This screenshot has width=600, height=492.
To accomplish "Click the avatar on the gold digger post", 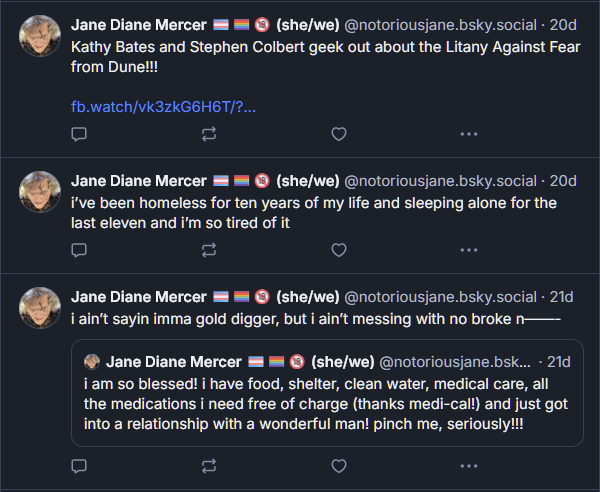I will pos(40,307).
